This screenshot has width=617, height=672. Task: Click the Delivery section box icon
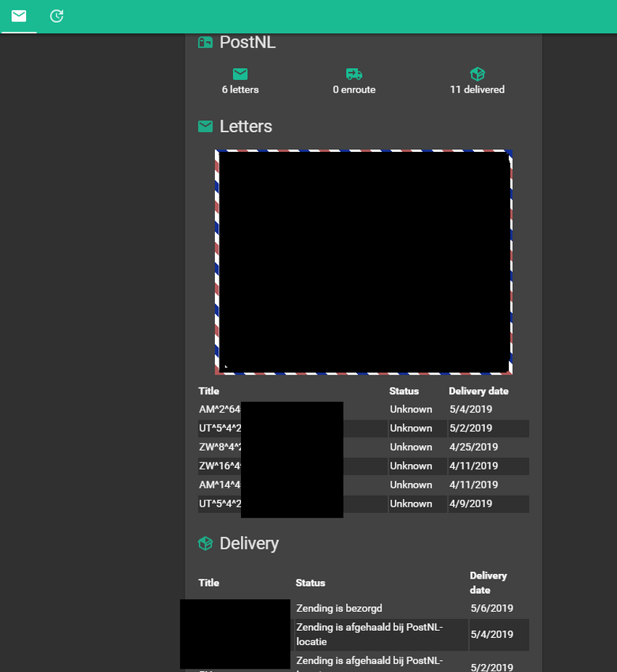pyautogui.click(x=205, y=543)
